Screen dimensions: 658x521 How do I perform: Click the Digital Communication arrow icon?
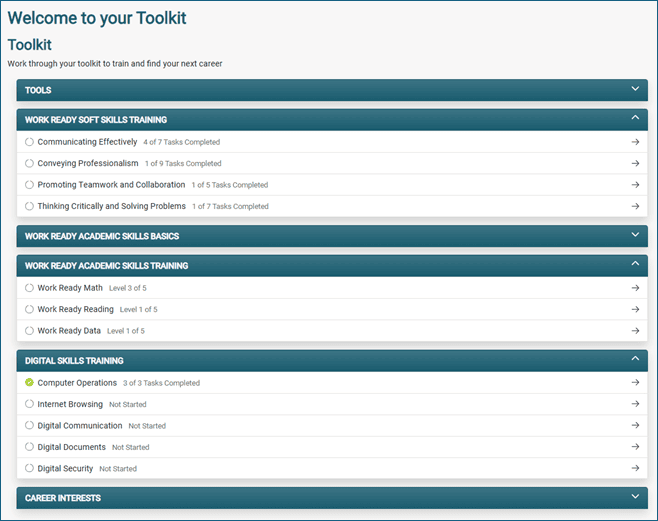(635, 425)
